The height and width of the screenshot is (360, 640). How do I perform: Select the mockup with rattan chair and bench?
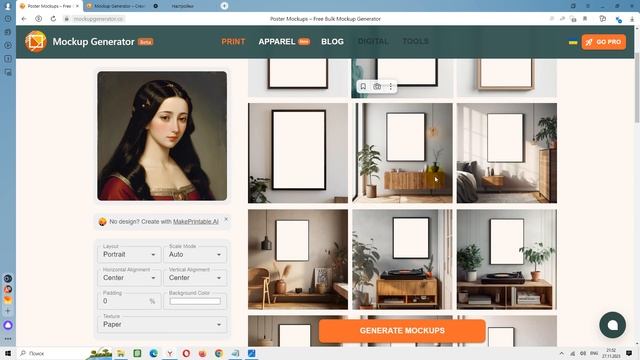(x=298, y=260)
